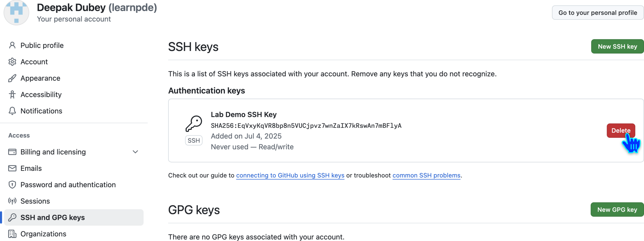Click the Password and authentication shield icon
The width and height of the screenshot is (644, 241).
coord(12,185)
